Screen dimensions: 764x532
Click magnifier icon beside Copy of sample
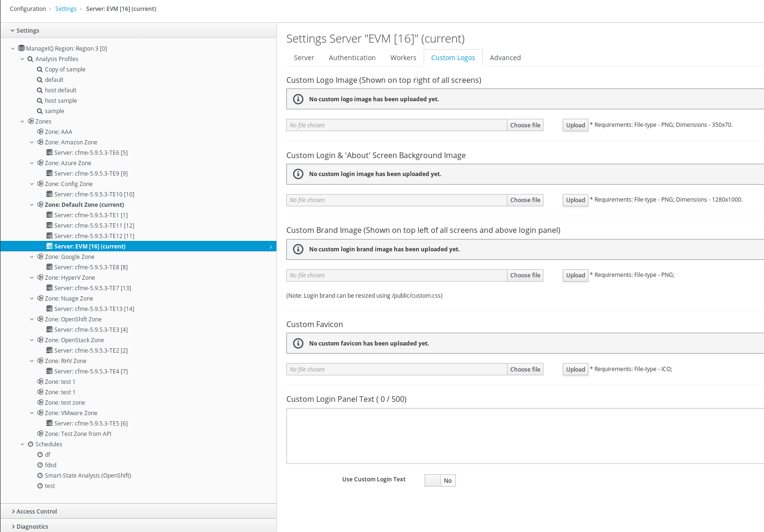(40, 70)
